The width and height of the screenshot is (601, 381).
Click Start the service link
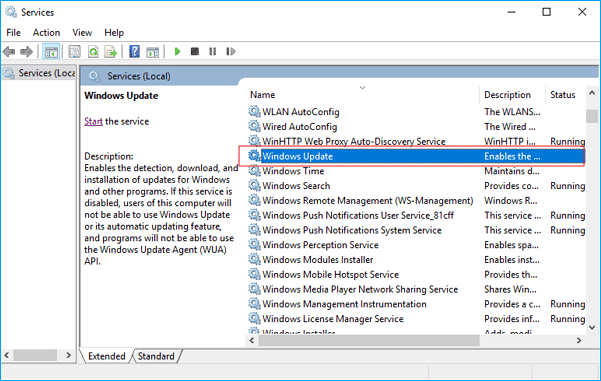pyautogui.click(x=94, y=122)
